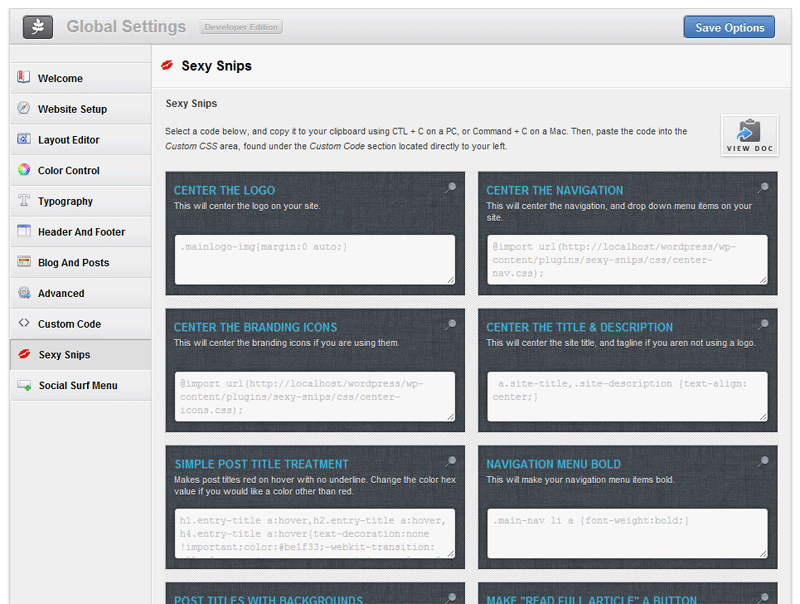Viewport: 800px width, 604px height.
Task: Click the center-icons.css import code area
Action: tap(315, 396)
